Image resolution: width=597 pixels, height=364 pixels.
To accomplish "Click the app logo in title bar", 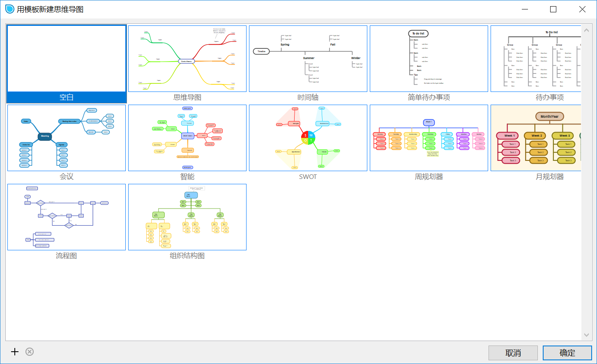I will point(9,9).
